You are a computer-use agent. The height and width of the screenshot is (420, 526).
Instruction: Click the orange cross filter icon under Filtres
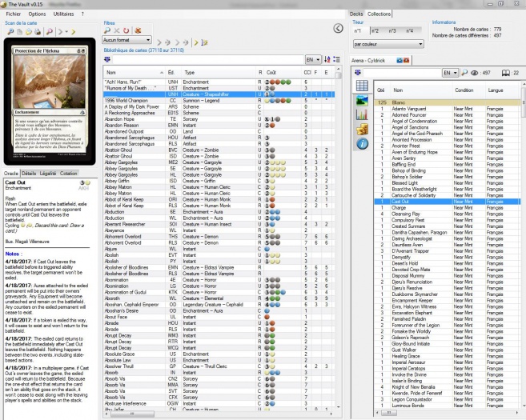click(138, 30)
